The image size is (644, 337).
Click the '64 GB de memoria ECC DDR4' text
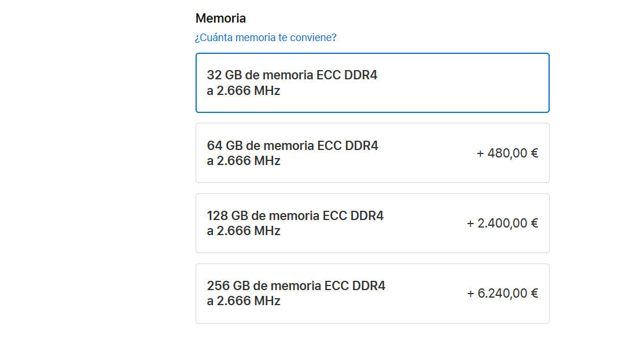tap(292, 145)
